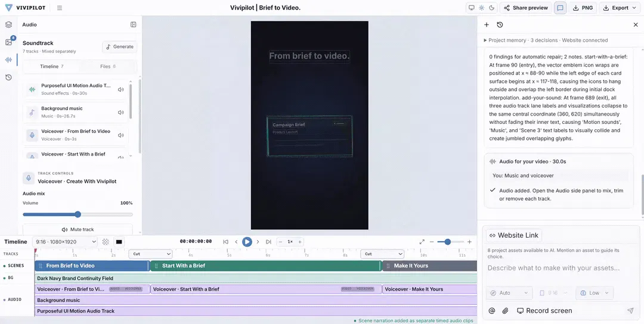The width and height of the screenshot is (644, 324).
Task: Mention an asset with @ icon
Action: click(x=491, y=311)
